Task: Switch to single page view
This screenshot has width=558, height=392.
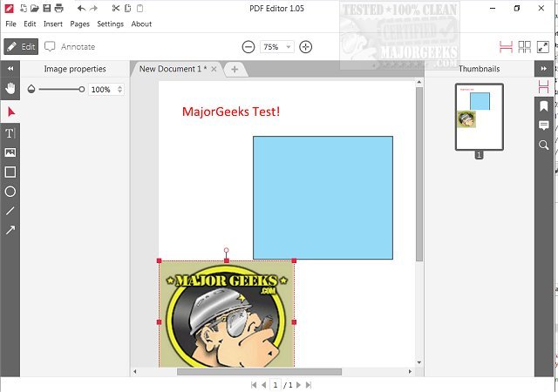Action: [x=506, y=47]
